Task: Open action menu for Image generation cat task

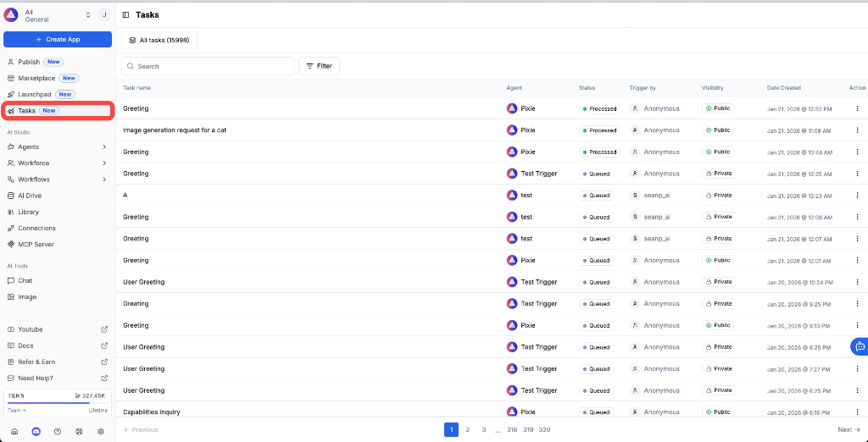Action: (857, 130)
